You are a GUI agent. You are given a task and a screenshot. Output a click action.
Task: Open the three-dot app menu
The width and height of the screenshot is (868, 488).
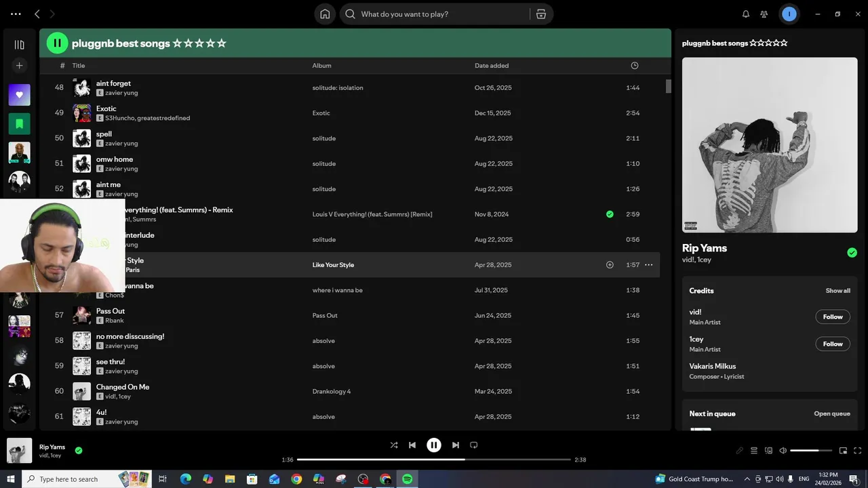tap(16, 14)
